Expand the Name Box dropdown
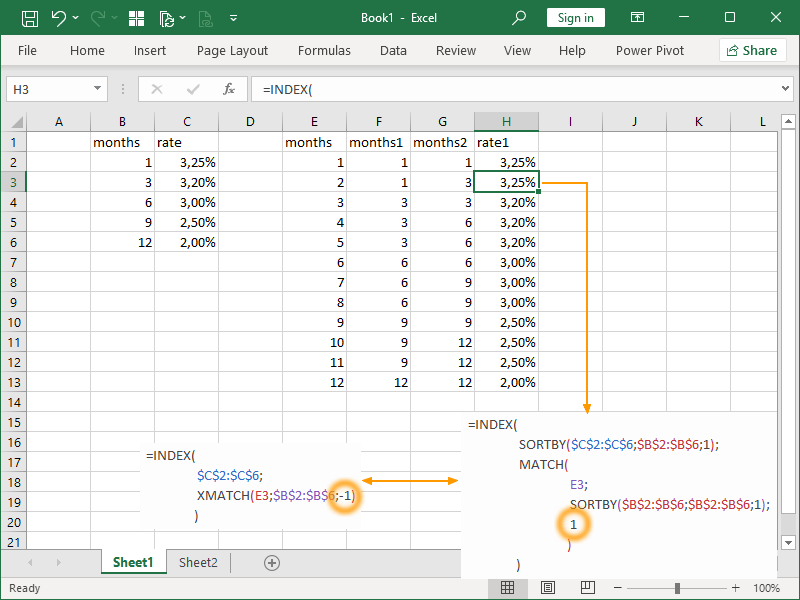This screenshot has width=800, height=600. click(x=97, y=89)
